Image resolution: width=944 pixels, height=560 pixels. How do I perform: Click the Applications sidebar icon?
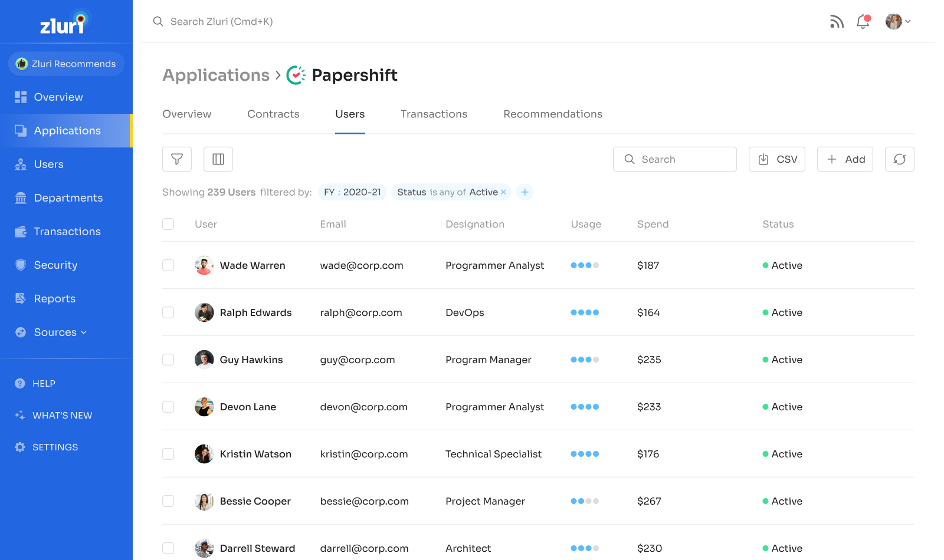tap(21, 131)
